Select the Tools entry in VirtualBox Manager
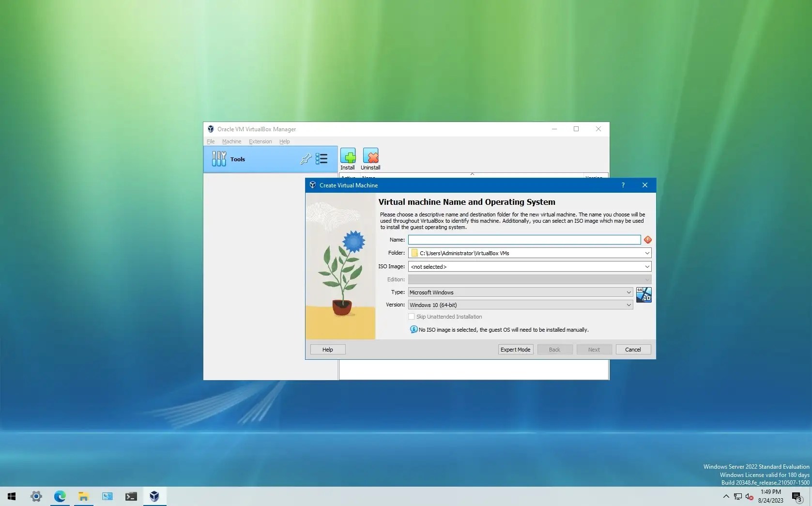Image resolution: width=812 pixels, height=506 pixels. pos(270,159)
